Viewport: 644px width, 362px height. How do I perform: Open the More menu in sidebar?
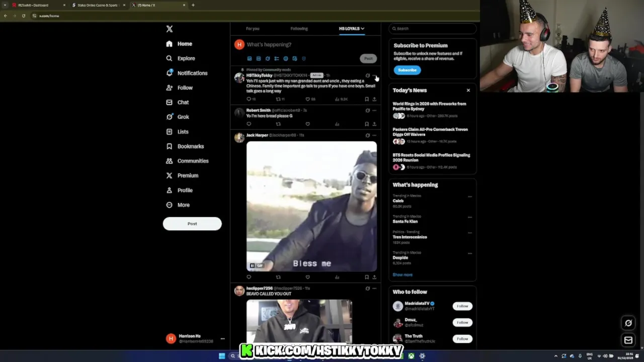(x=178, y=205)
